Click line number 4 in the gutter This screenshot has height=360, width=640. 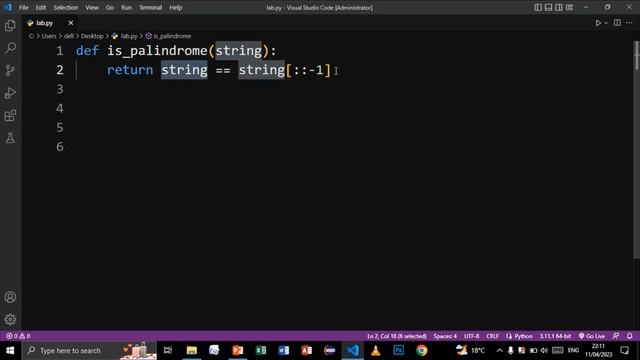(x=60, y=108)
